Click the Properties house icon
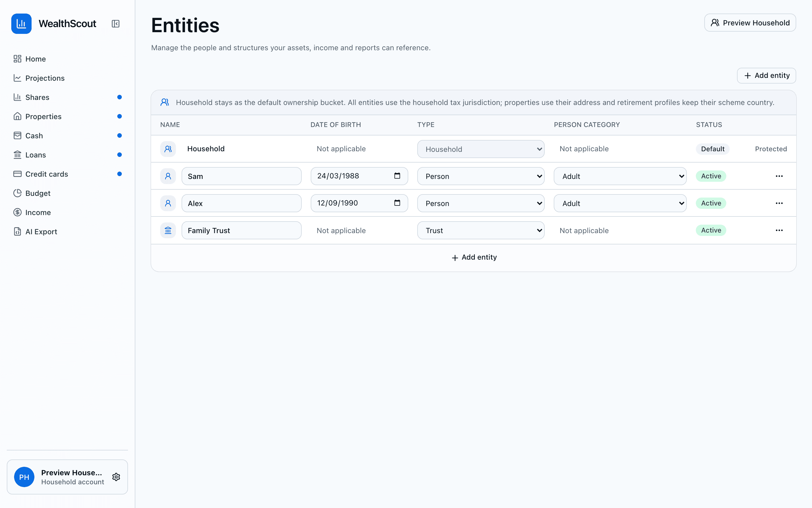812x508 pixels. click(17, 116)
